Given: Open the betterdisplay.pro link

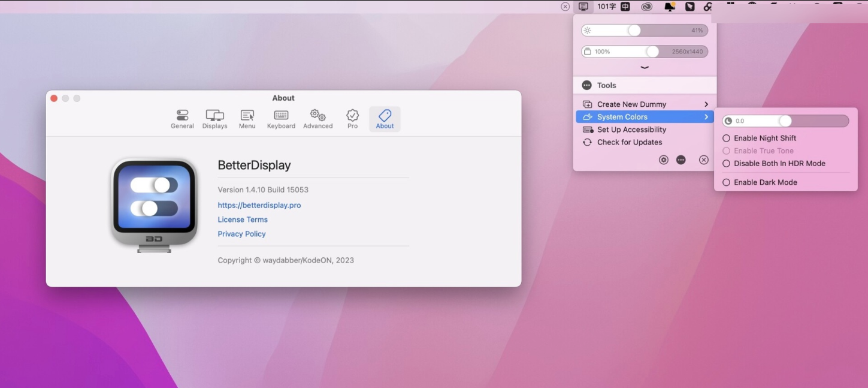Looking at the screenshot, I should (x=259, y=205).
